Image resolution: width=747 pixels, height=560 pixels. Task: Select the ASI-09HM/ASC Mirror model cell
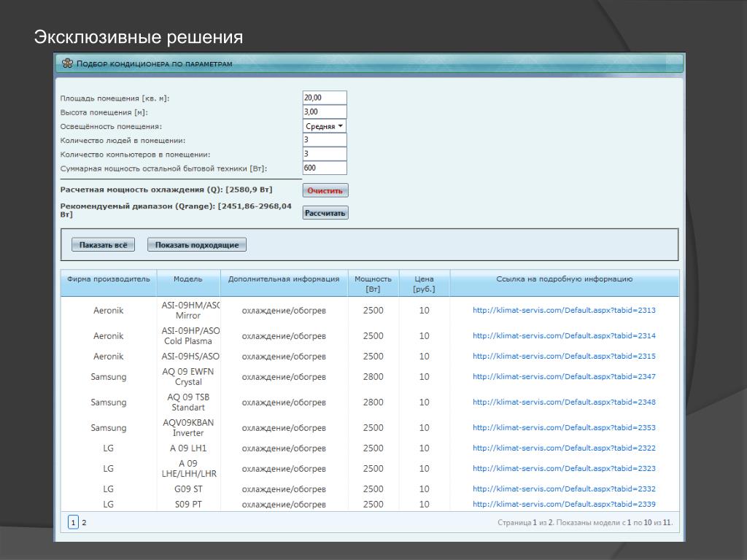(190, 311)
